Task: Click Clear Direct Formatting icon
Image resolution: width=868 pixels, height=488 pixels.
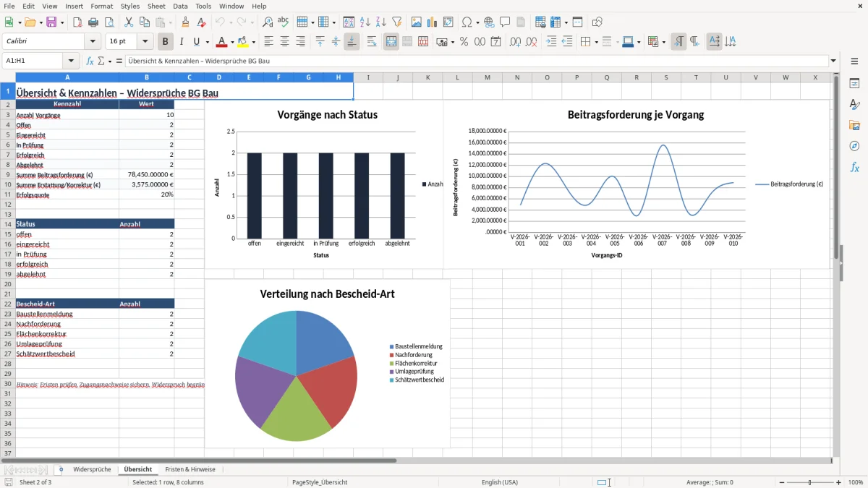Action: [x=201, y=22]
